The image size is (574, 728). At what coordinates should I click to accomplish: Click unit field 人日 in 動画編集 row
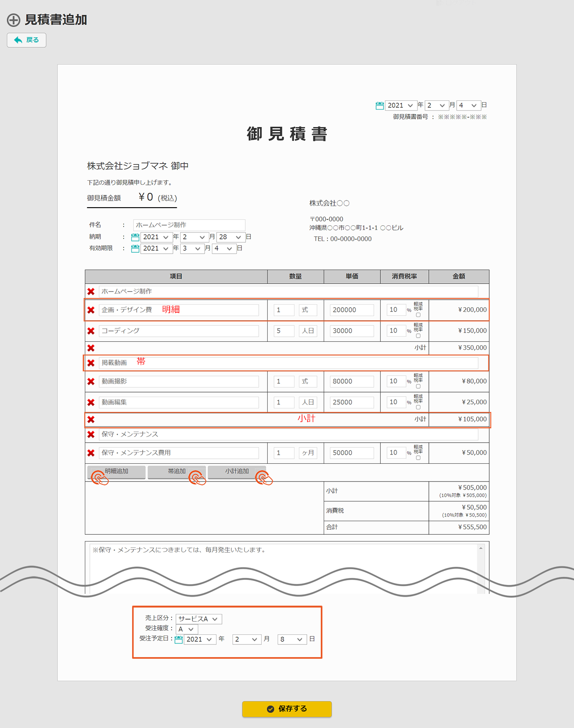tap(308, 402)
